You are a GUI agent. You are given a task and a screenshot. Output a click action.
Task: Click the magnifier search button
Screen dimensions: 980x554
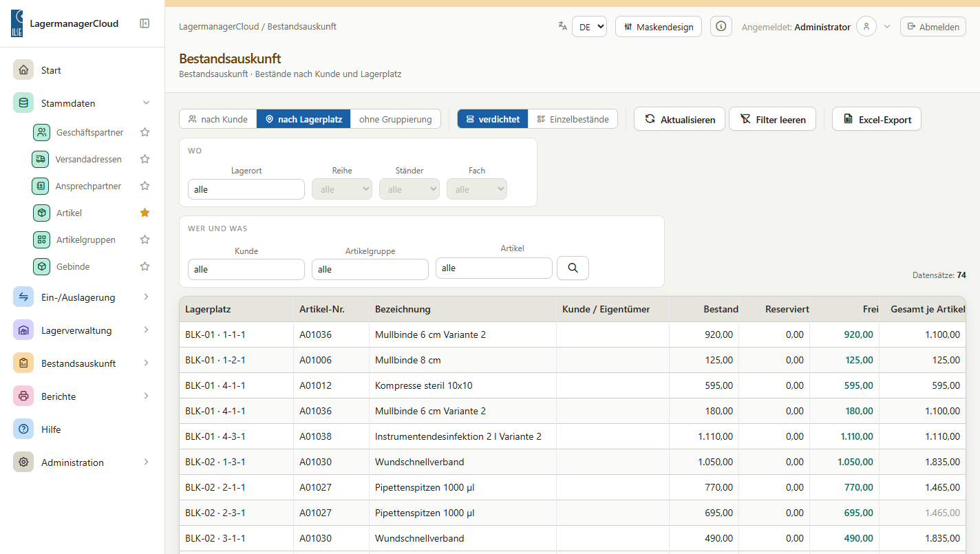[573, 268]
